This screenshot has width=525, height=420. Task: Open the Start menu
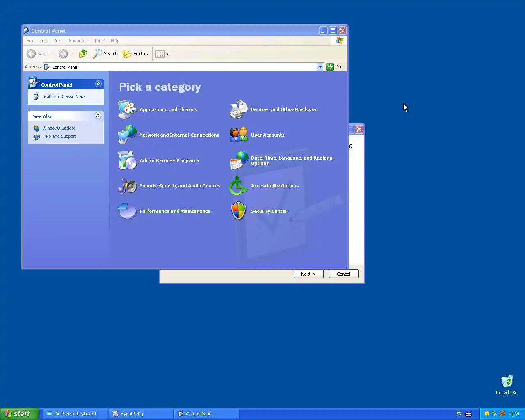click(20, 414)
